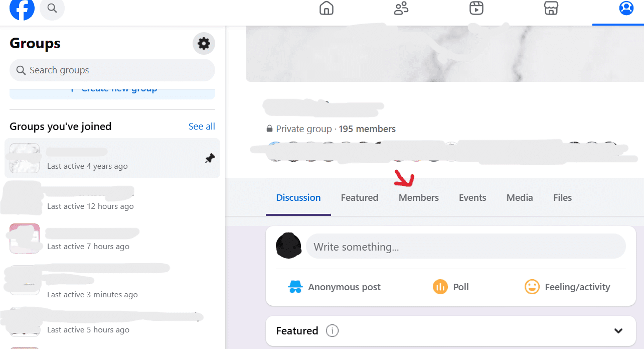This screenshot has width=644, height=349.
Task: Click the Search groups box
Action: (x=111, y=70)
